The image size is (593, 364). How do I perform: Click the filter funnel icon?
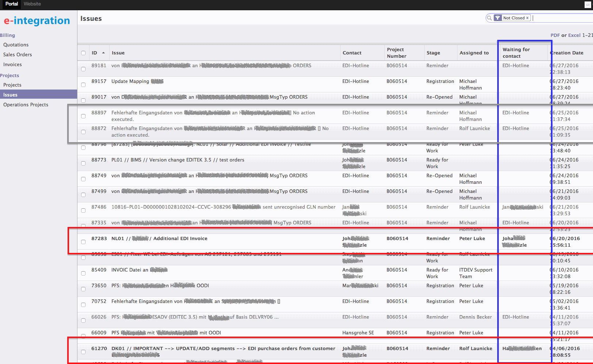click(x=498, y=18)
